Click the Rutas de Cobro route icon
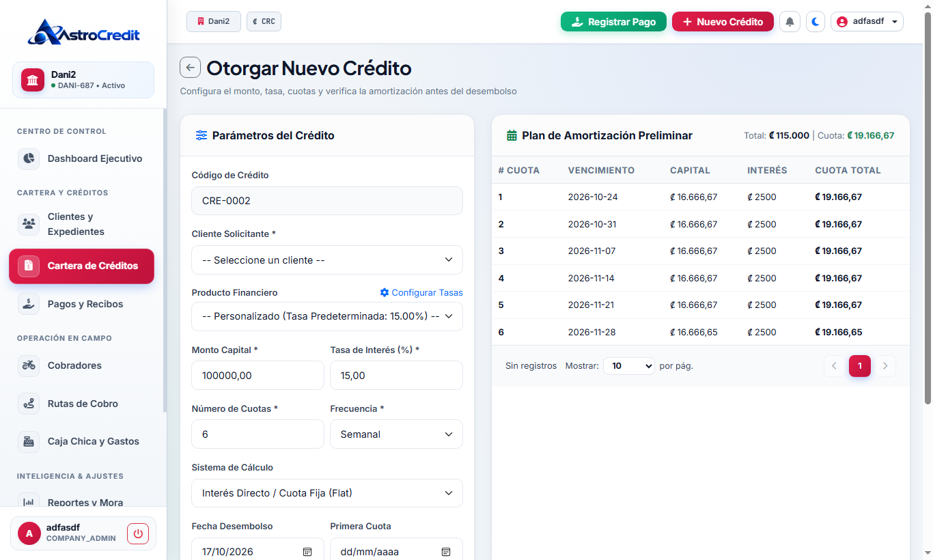The image size is (933, 560). (29, 404)
